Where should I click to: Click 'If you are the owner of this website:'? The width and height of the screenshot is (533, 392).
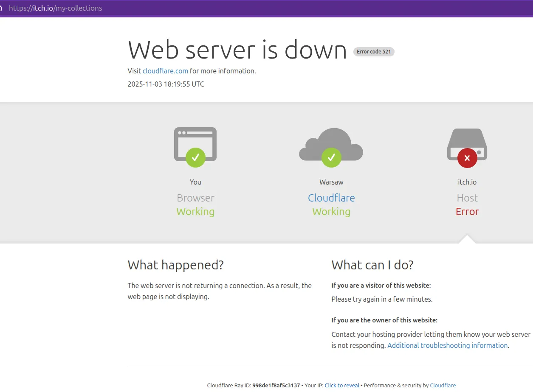(x=384, y=320)
